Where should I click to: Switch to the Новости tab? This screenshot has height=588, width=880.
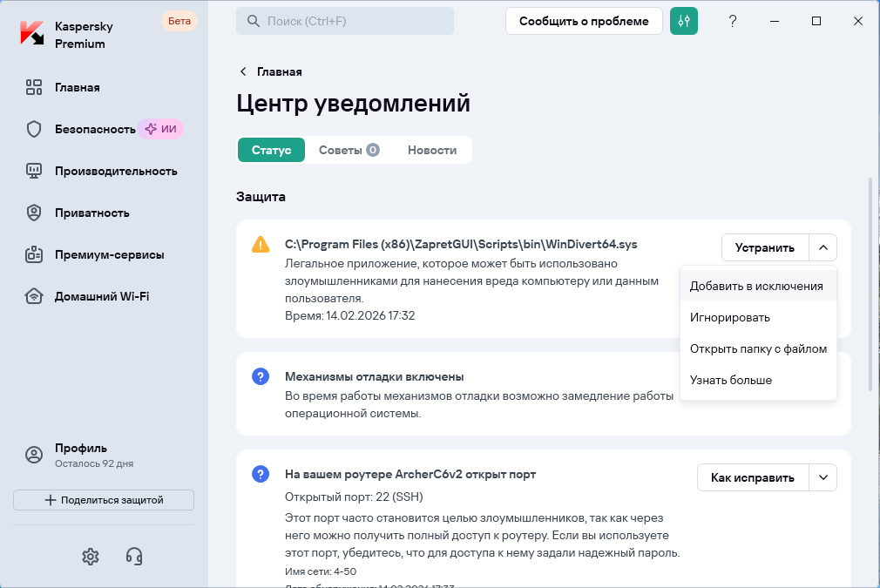(x=432, y=149)
